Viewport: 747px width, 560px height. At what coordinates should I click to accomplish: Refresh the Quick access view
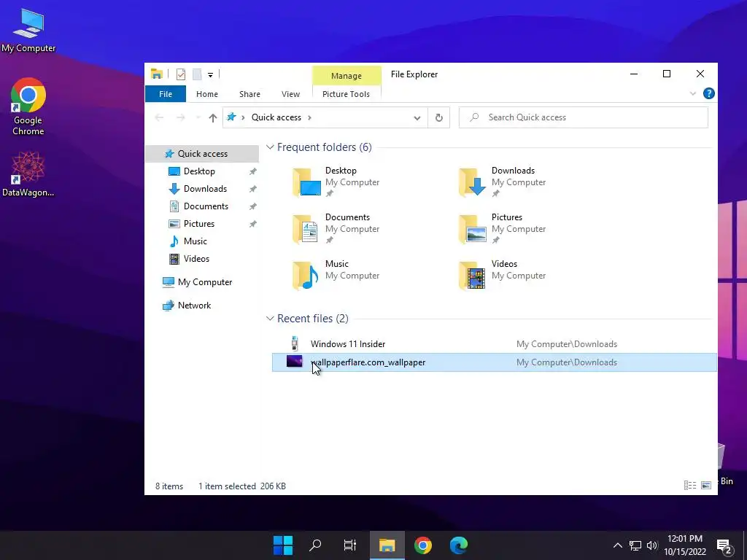[x=438, y=117]
